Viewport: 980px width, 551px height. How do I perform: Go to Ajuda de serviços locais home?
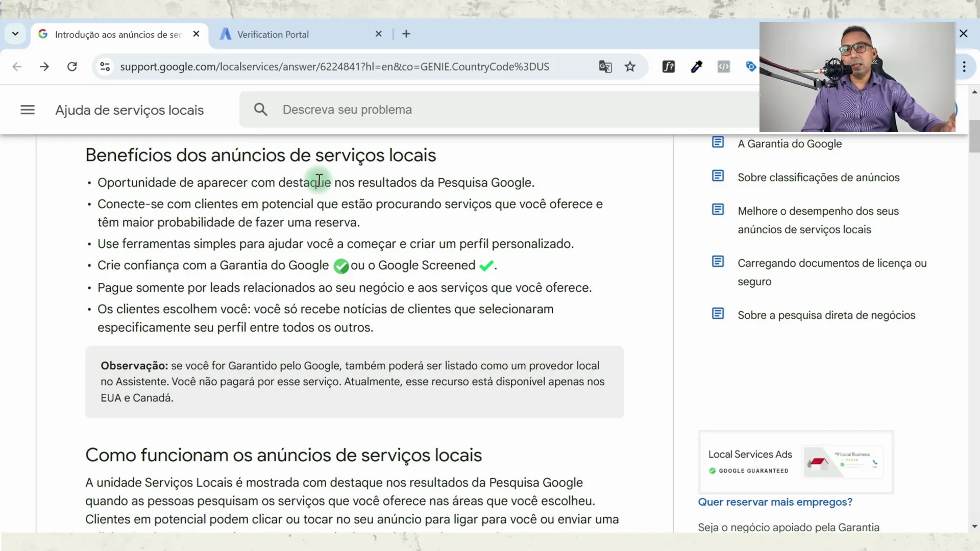tap(129, 110)
